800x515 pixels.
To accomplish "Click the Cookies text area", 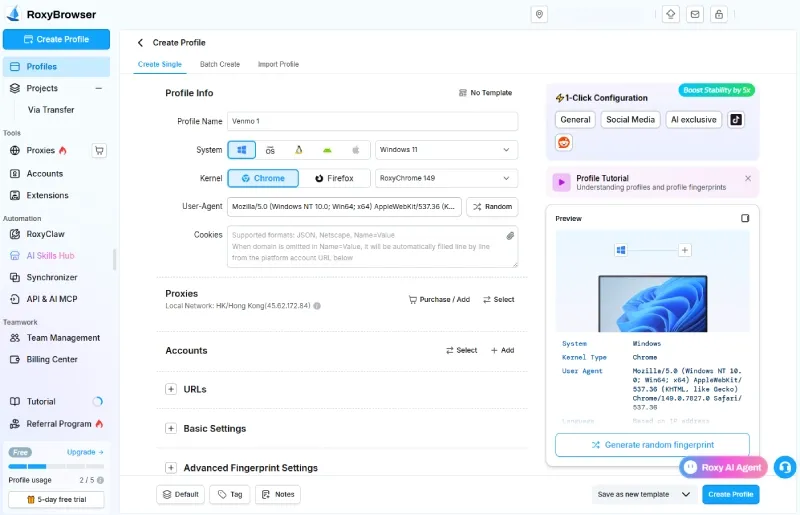I will pyautogui.click(x=372, y=247).
